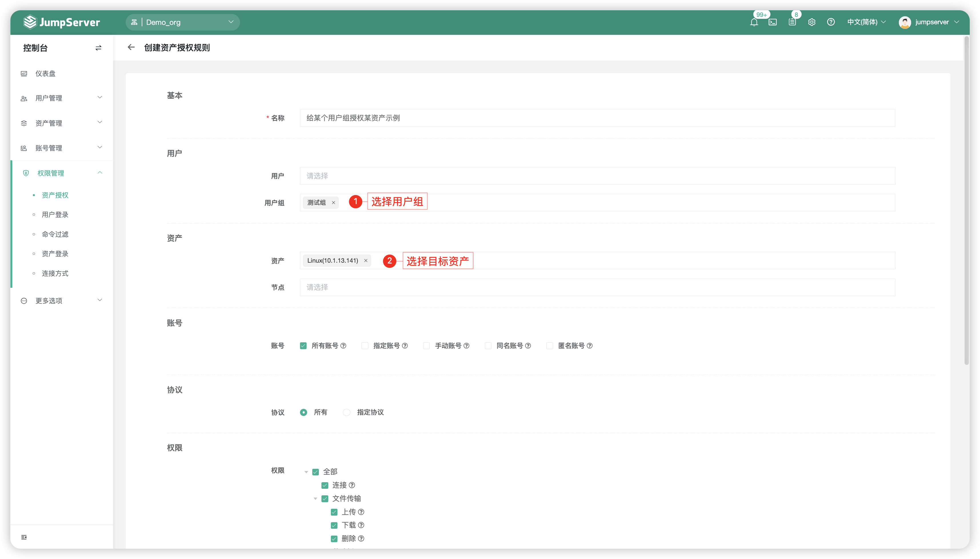This screenshot has width=980, height=559.
Task: Check the 同名账号 checkbox
Action: tap(488, 345)
